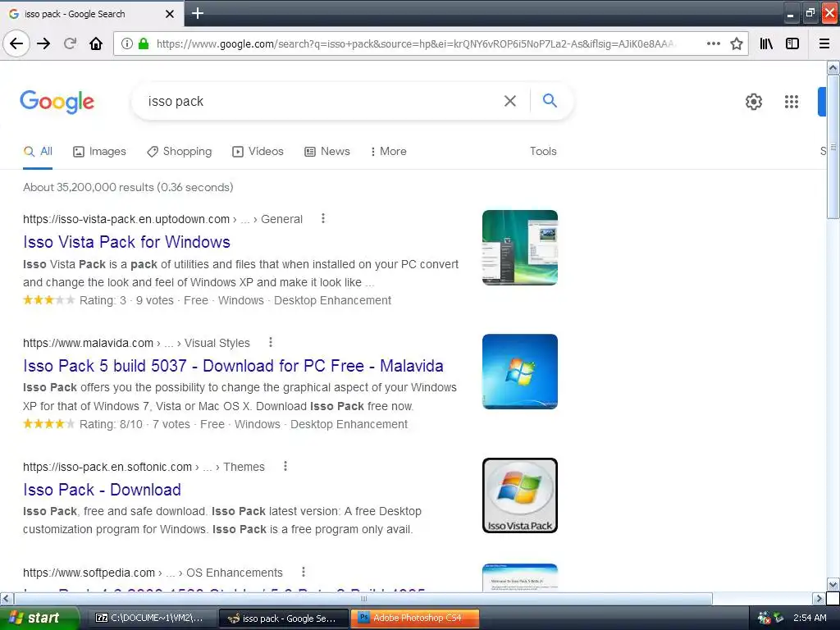This screenshot has height=630, width=840.
Task: Click the vertical scrollbar up arrow
Action: pyautogui.click(x=833, y=68)
